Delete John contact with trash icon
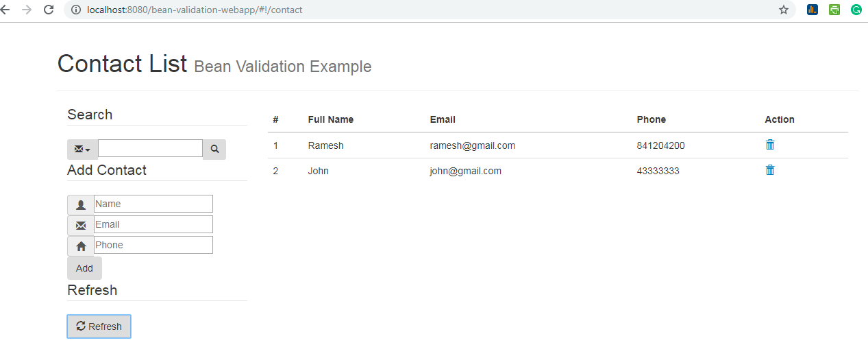868x345 pixels. point(770,170)
